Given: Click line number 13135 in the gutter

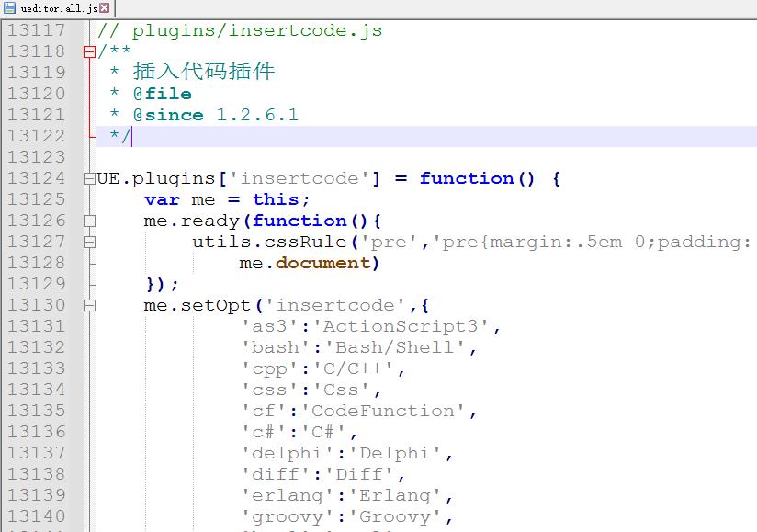Looking at the screenshot, I should click(x=37, y=411).
